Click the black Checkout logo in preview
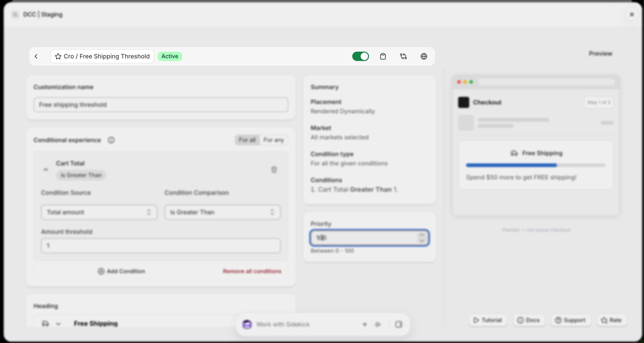The height and width of the screenshot is (343, 644). 463,102
